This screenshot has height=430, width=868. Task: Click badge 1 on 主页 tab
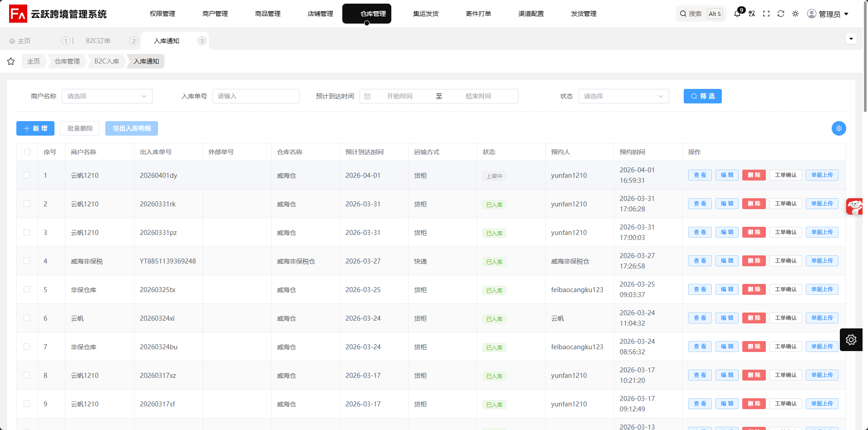66,41
